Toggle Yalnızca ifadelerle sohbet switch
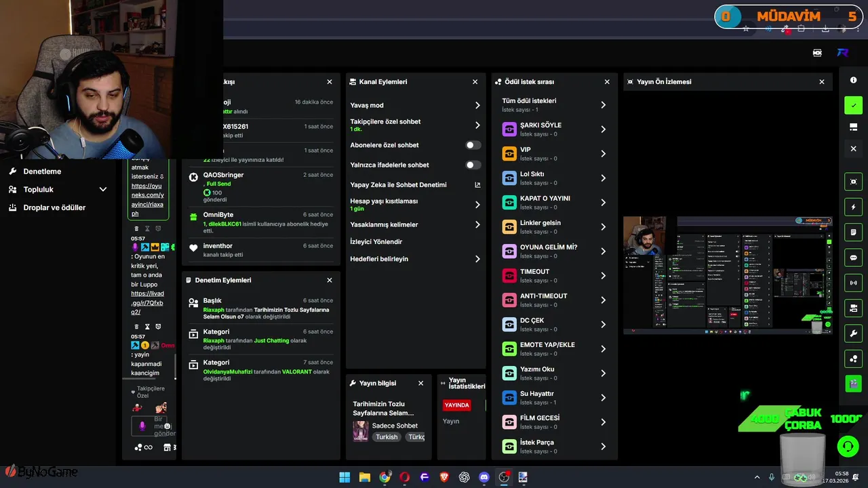868x488 pixels. [x=473, y=165]
